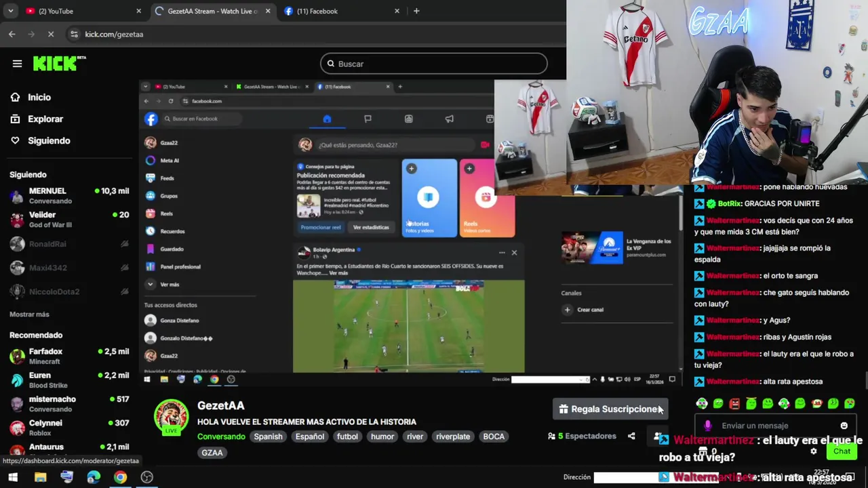
Task: Open the 5 Espectadores viewer list
Action: click(x=582, y=436)
